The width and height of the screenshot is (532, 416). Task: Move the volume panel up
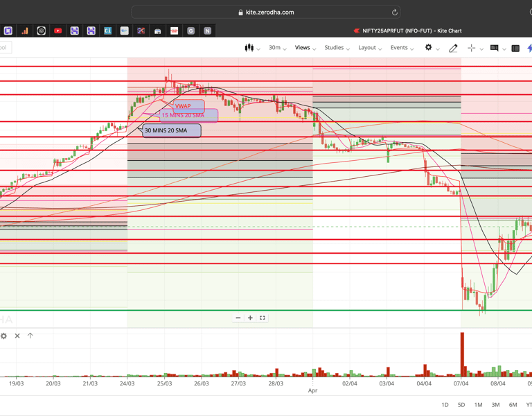(x=30, y=336)
